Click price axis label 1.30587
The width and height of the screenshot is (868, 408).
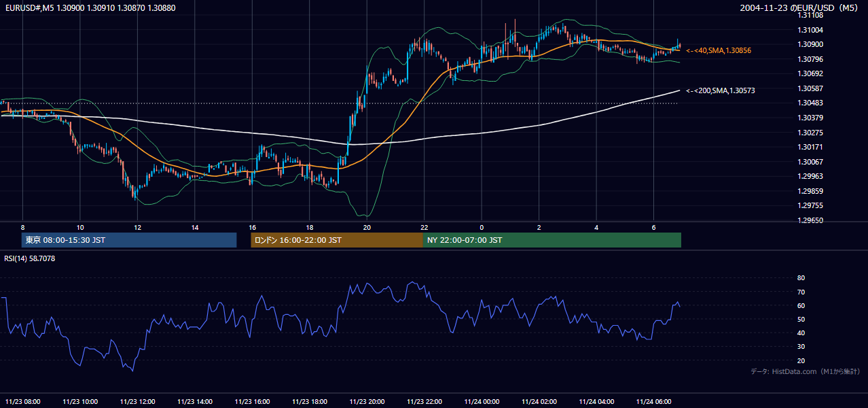(811, 88)
